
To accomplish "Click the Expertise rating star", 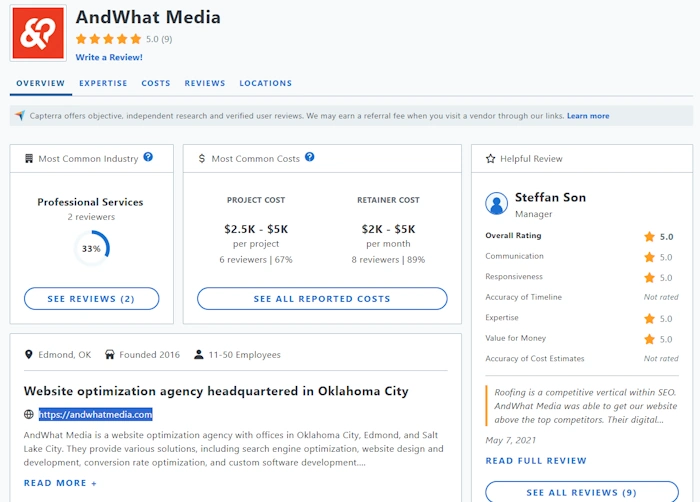I will click(650, 318).
